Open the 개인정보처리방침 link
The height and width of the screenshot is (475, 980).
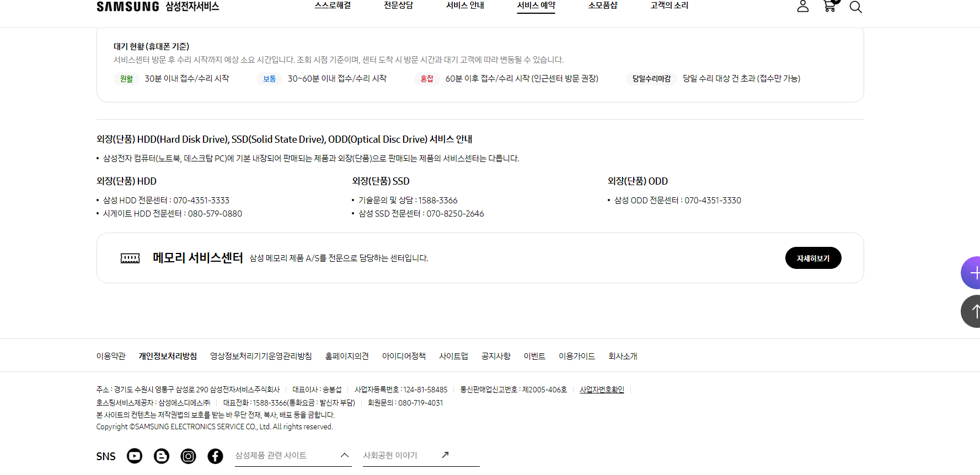pyautogui.click(x=168, y=356)
